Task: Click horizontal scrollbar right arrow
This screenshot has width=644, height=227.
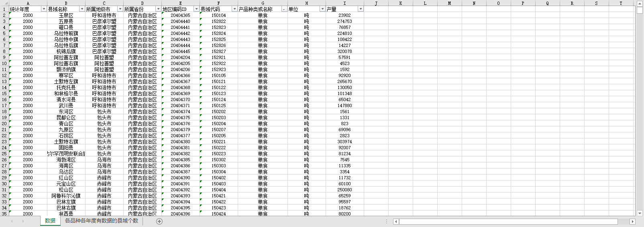Action: (x=633, y=221)
